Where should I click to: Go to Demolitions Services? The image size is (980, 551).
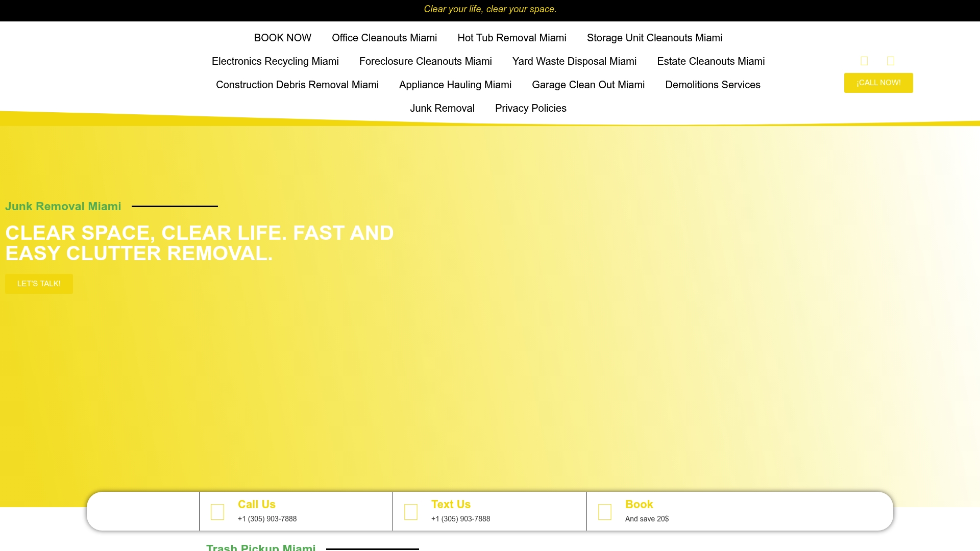[x=713, y=85]
